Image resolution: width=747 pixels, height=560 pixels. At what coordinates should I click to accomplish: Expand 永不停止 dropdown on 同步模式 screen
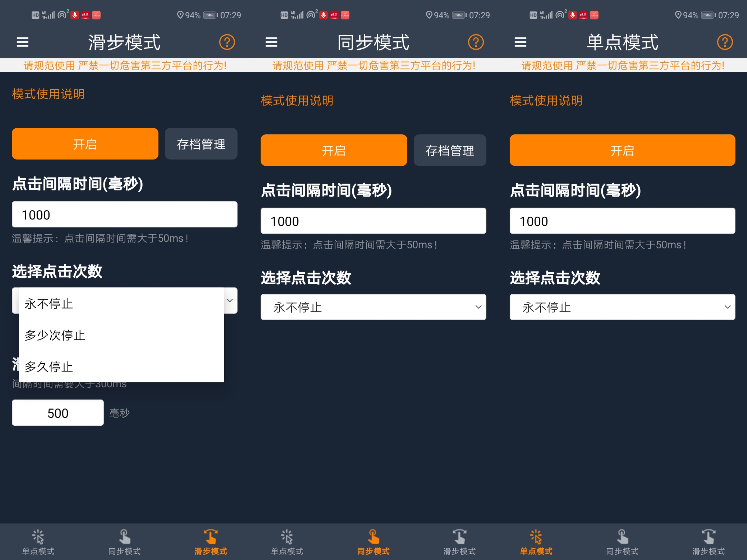[x=373, y=307]
